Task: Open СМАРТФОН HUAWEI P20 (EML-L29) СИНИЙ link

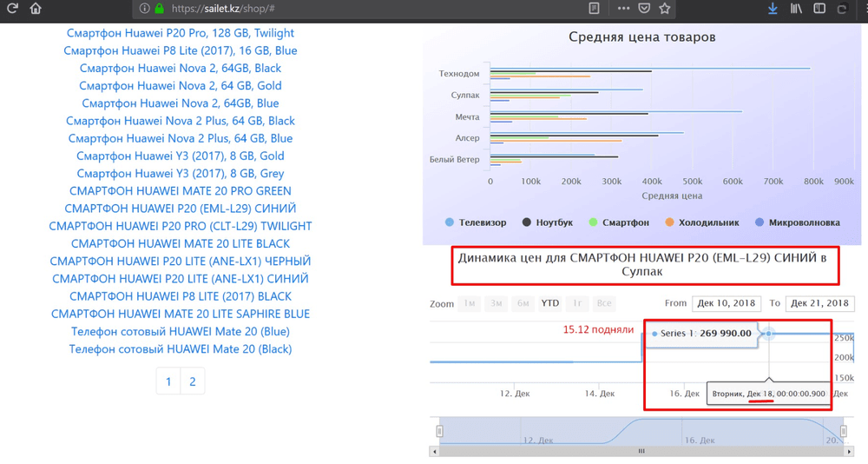Action: tap(181, 209)
